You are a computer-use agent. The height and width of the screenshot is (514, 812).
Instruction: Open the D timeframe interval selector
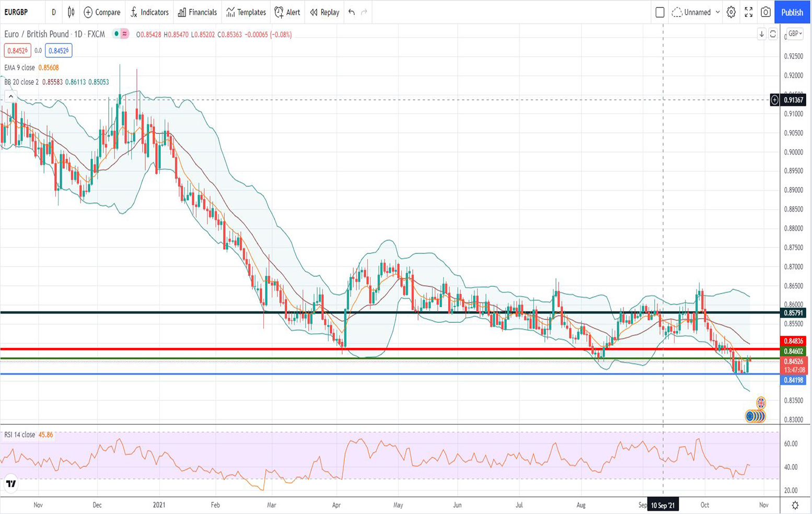point(53,12)
